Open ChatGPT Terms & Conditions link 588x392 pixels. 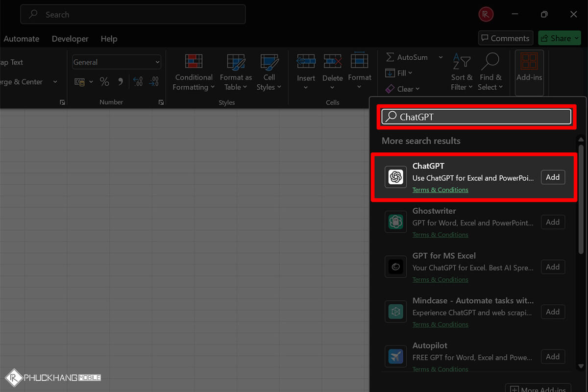[440, 190]
